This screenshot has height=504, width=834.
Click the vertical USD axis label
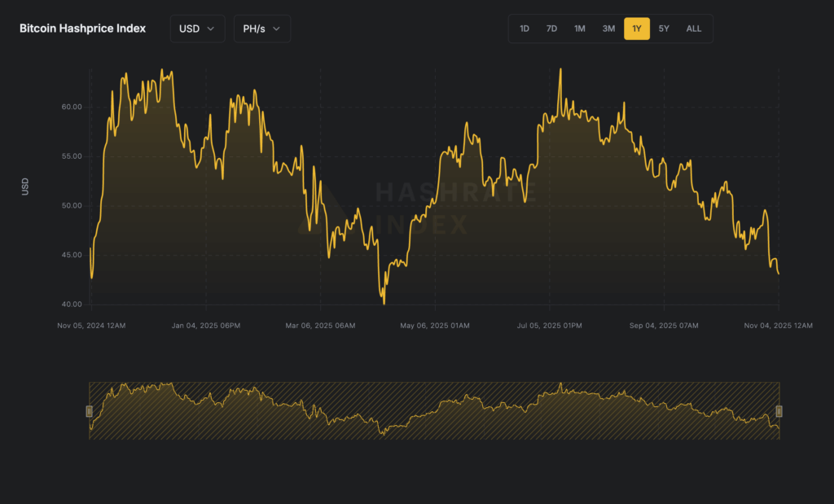(25, 186)
